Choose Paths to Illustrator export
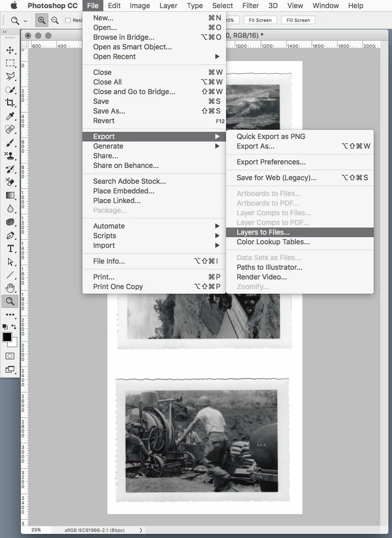Screen dimensions: 392x538 (x=300, y=267)
